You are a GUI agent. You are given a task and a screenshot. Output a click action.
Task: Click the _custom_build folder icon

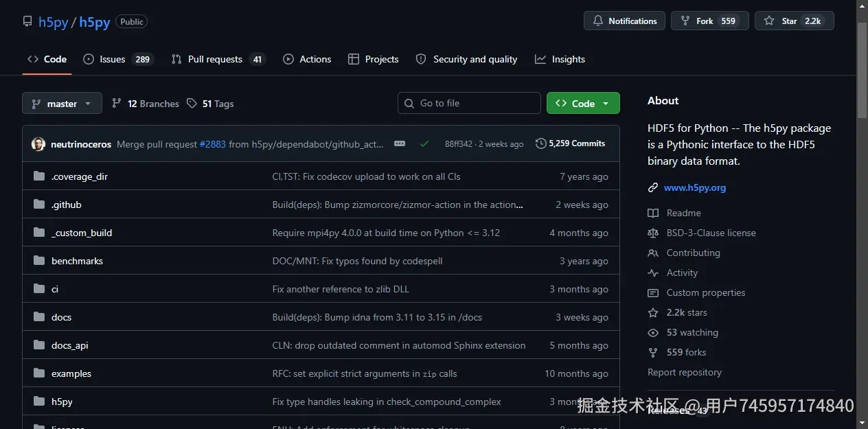pyautogui.click(x=39, y=233)
